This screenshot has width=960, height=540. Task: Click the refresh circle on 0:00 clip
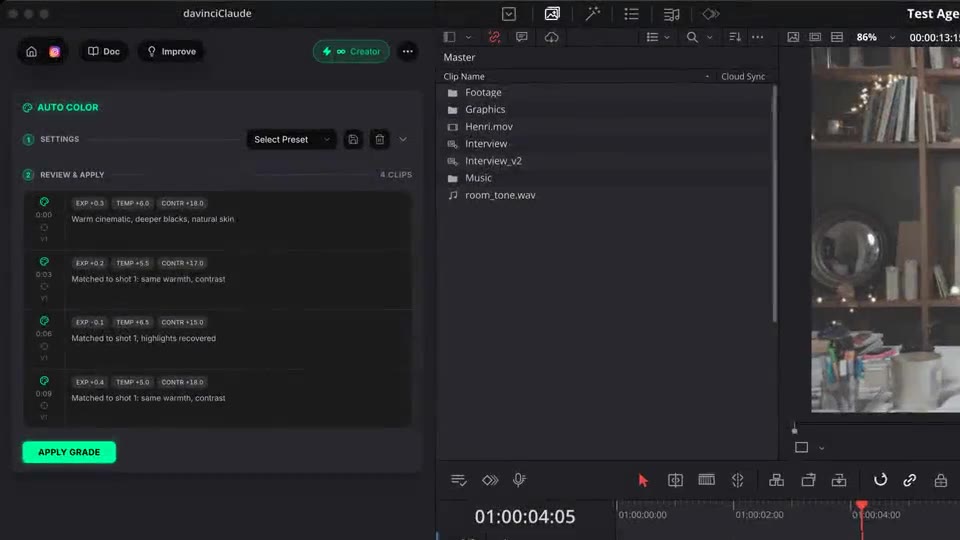44,227
